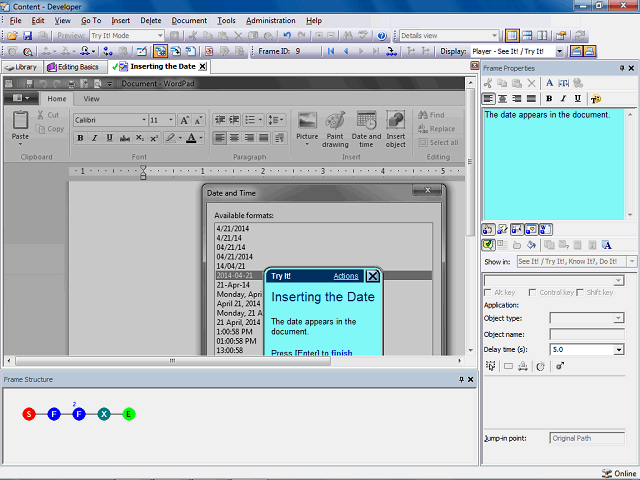Image resolution: width=640 pixels, height=480 pixels.
Task: Expand the Details view dropdown
Action: [492, 36]
